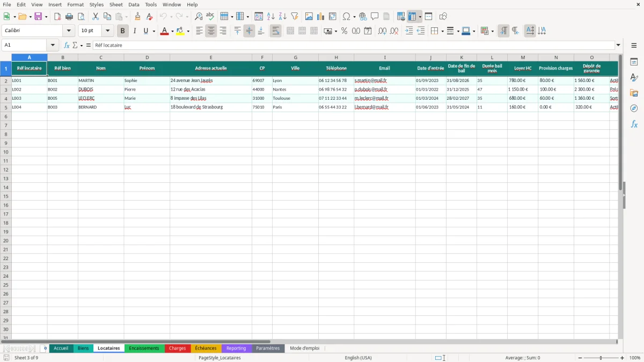The image size is (644, 362).
Task: Open the Borders dropdown arrow
Action: coord(442,31)
